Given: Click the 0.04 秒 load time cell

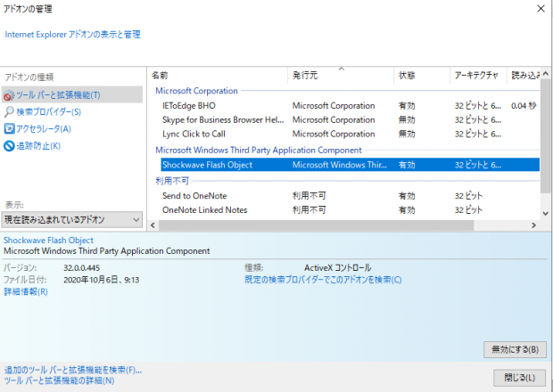Looking at the screenshot, I should (524, 106).
